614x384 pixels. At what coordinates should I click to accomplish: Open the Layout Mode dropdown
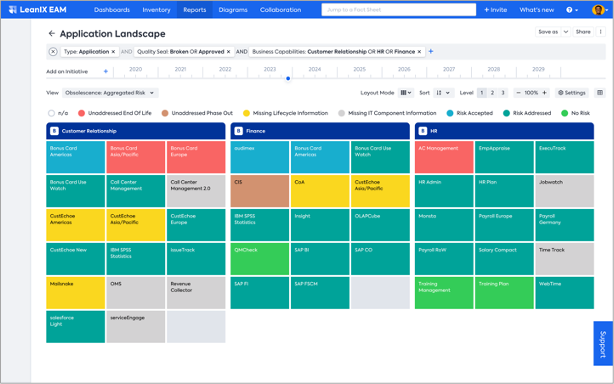click(406, 93)
